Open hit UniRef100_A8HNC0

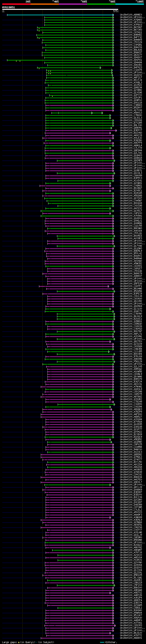pyautogui.click(x=131, y=15)
